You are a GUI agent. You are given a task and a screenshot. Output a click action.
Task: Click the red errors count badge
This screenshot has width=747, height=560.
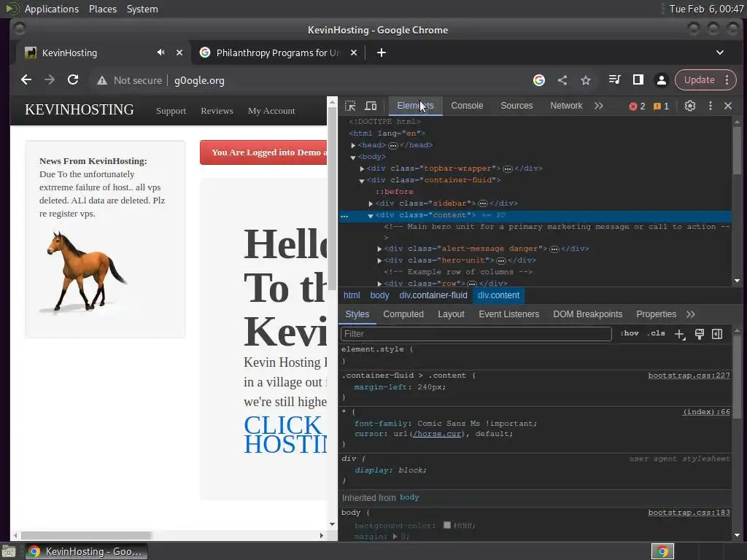click(637, 106)
